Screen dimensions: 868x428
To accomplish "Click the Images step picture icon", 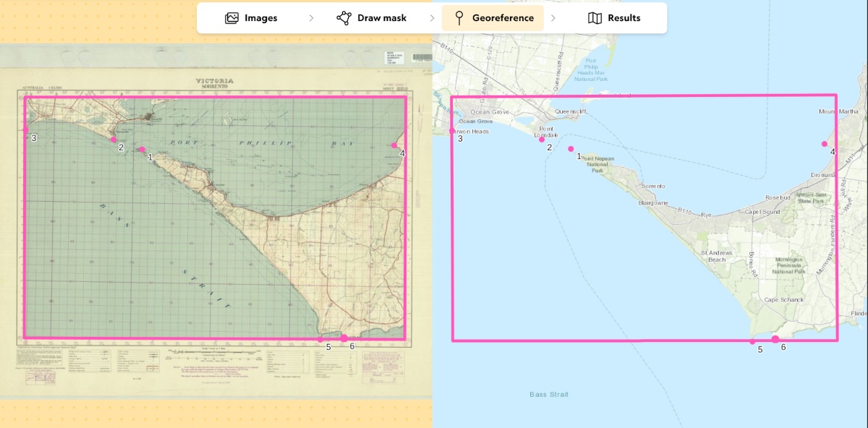I will tap(231, 18).
